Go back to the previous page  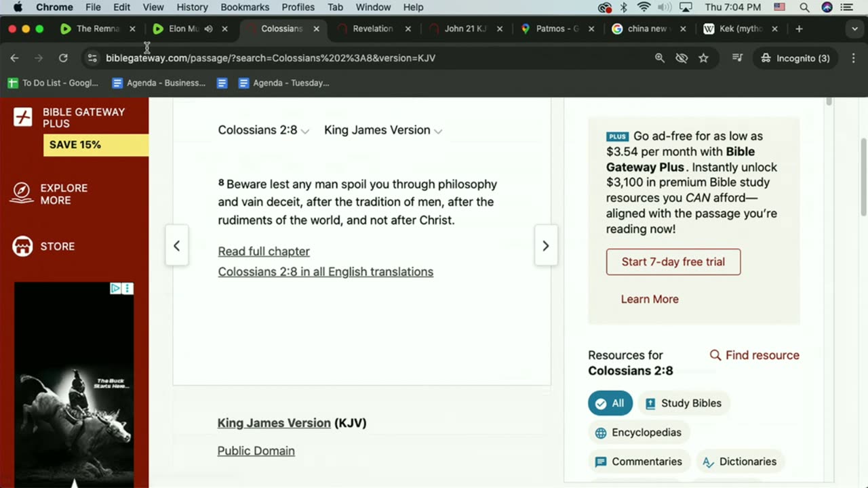(14, 58)
